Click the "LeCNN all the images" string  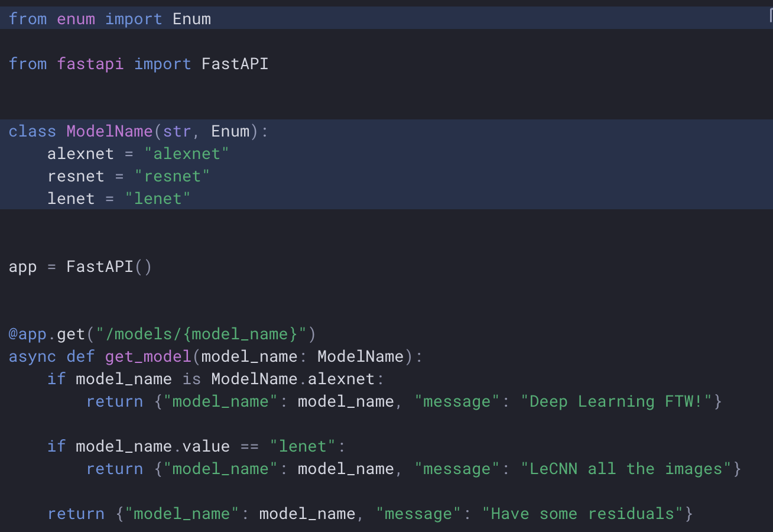(626, 469)
